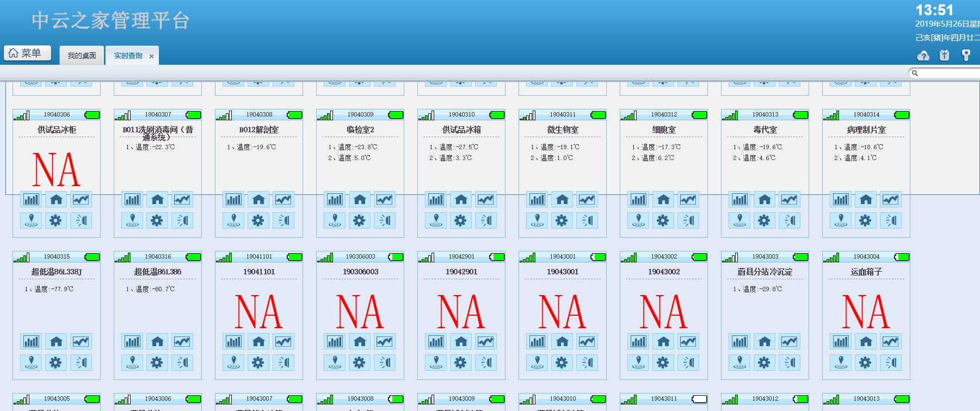This screenshot has height=411, width=980.
Task: Click home icon on 蔚县分站冷沉淀 card
Action: (765, 342)
